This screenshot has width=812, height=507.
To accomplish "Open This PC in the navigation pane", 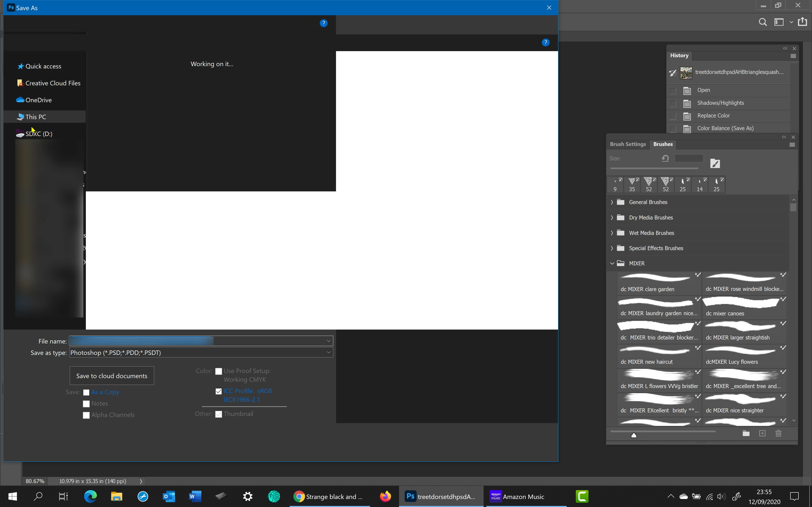I will [x=36, y=117].
